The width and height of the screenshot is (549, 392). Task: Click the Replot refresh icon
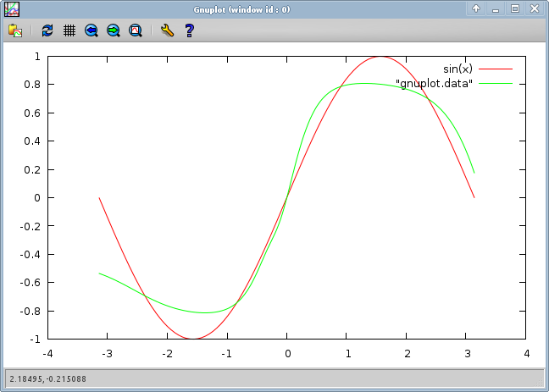click(47, 30)
